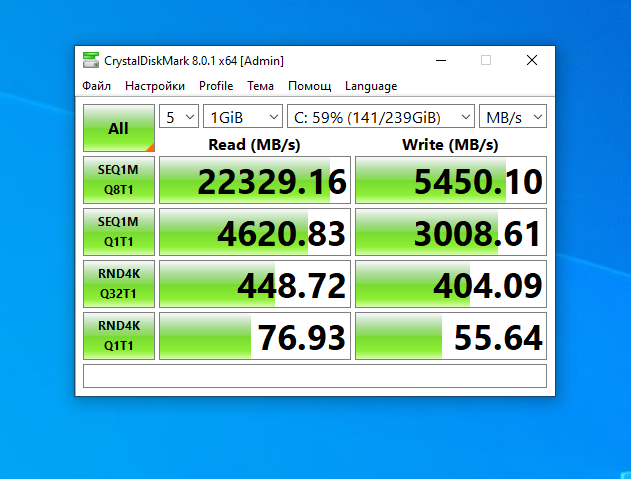Image resolution: width=631 pixels, height=479 pixels.
Task: Click the 448.72 read result
Action: tap(255, 284)
